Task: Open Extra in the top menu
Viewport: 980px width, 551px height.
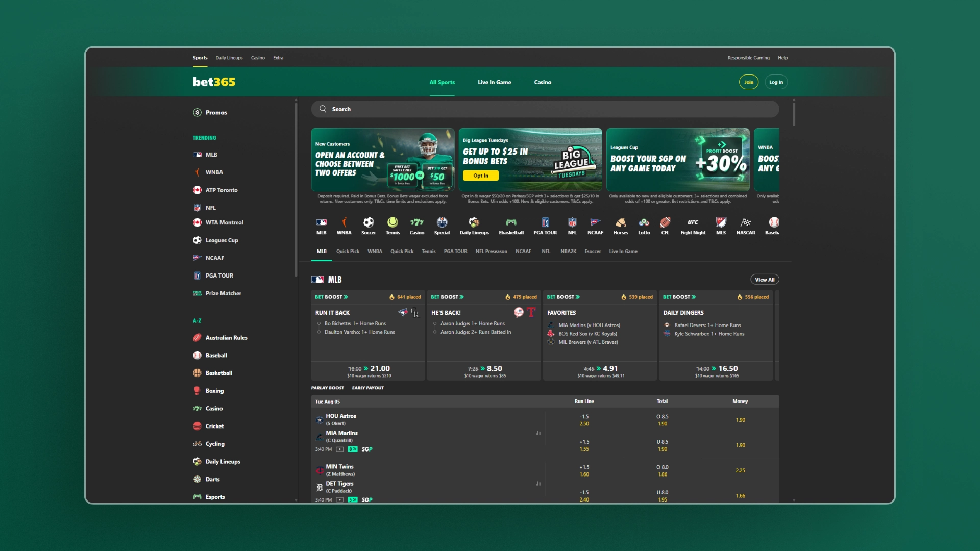Action: point(278,58)
